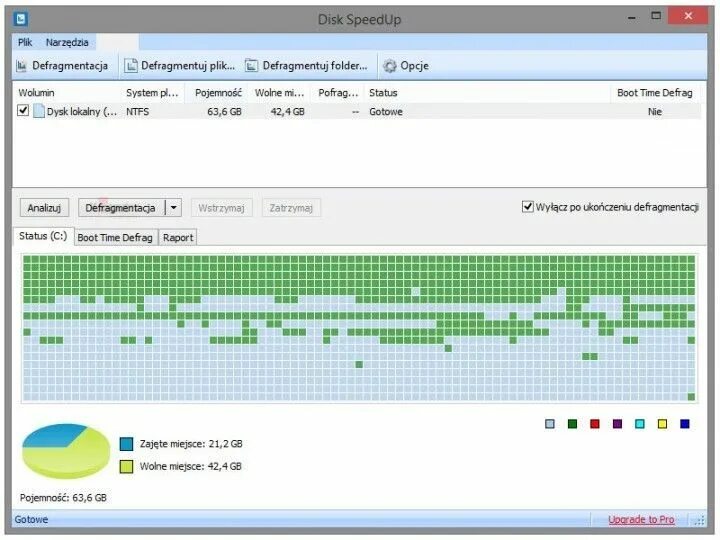Click the NTFS cell in volume row
720x540 pixels.
[138, 112]
